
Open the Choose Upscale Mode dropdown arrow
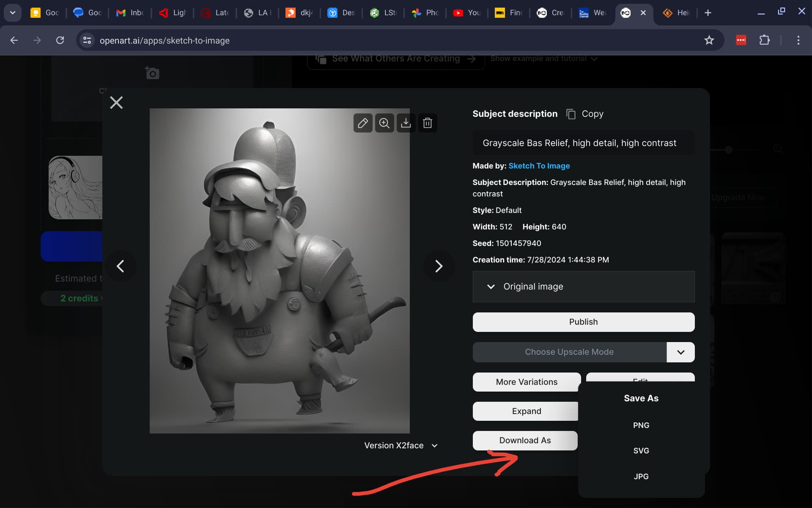click(x=680, y=352)
